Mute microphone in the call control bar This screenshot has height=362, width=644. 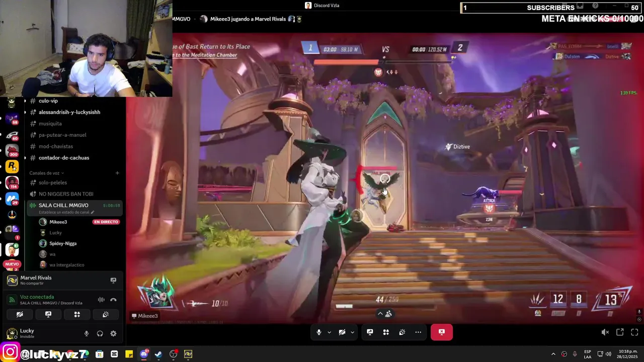319,332
